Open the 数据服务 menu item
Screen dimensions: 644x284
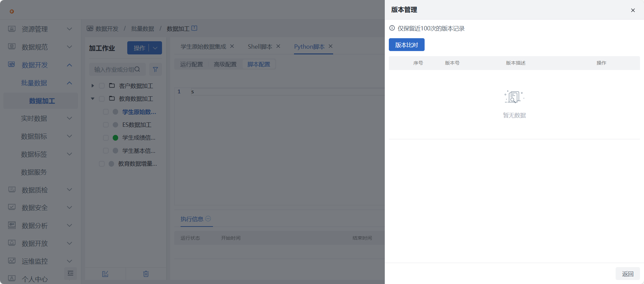pyautogui.click(x=34, y=172)
